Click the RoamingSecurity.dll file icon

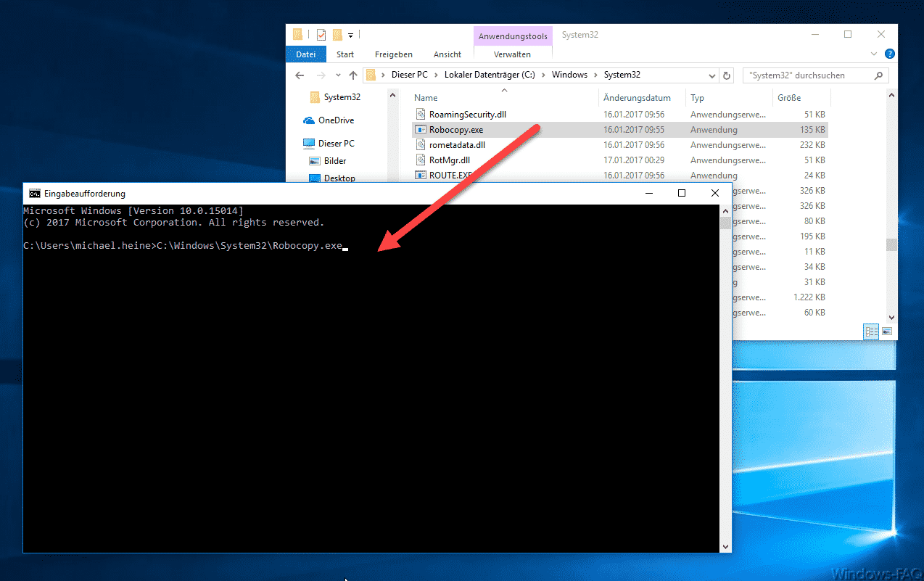421,115
